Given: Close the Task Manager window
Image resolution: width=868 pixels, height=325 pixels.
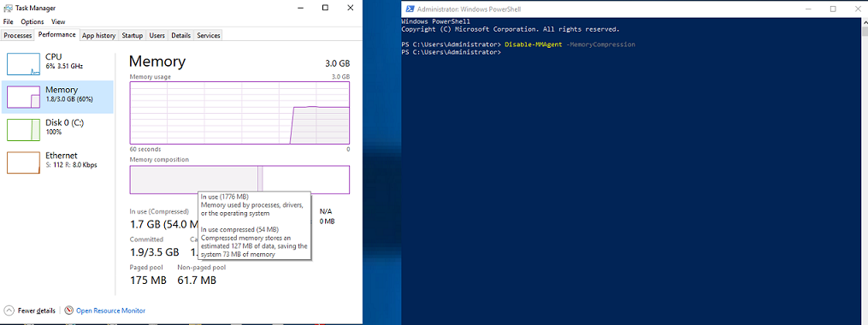Looking at the screenshot, I should point(350,8).
